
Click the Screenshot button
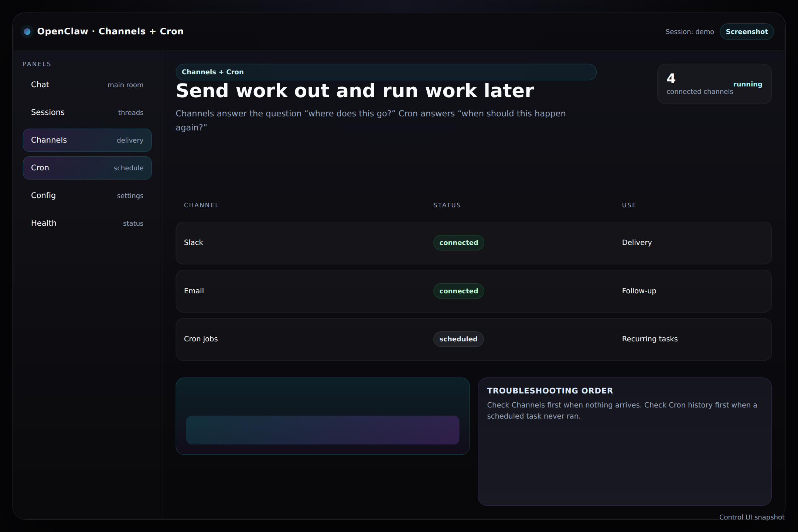click(x=747, y=32)
